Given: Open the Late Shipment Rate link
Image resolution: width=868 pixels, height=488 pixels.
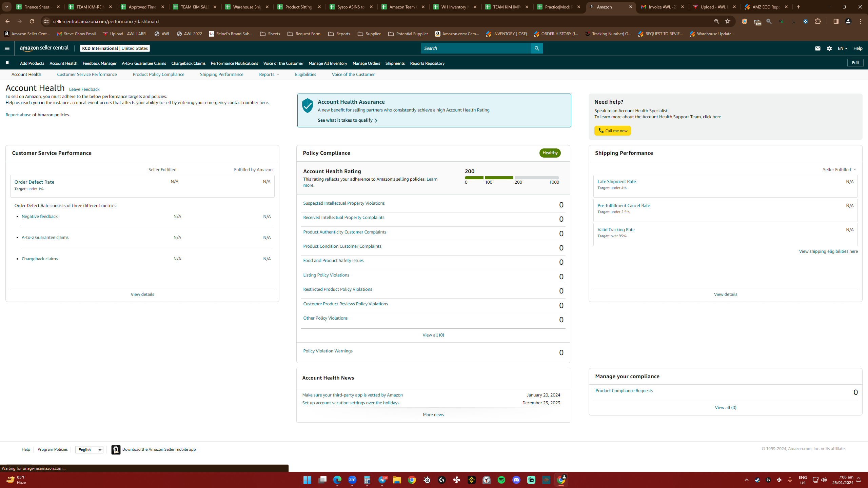Looking at the screenshot, I should pos(616,182).
